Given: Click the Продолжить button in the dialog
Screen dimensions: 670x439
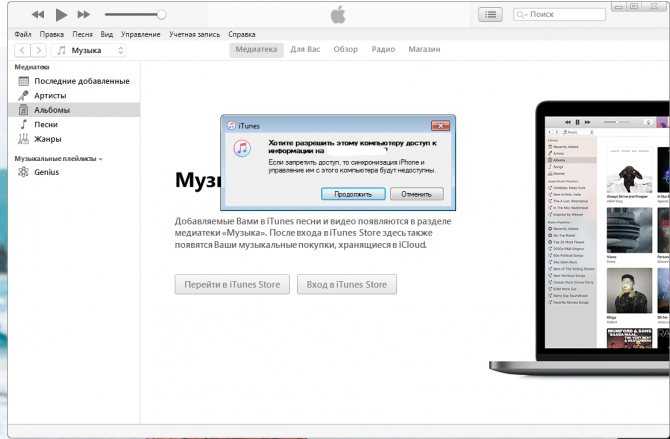Looking at the screenshot, I should click(x=353, y=194).
